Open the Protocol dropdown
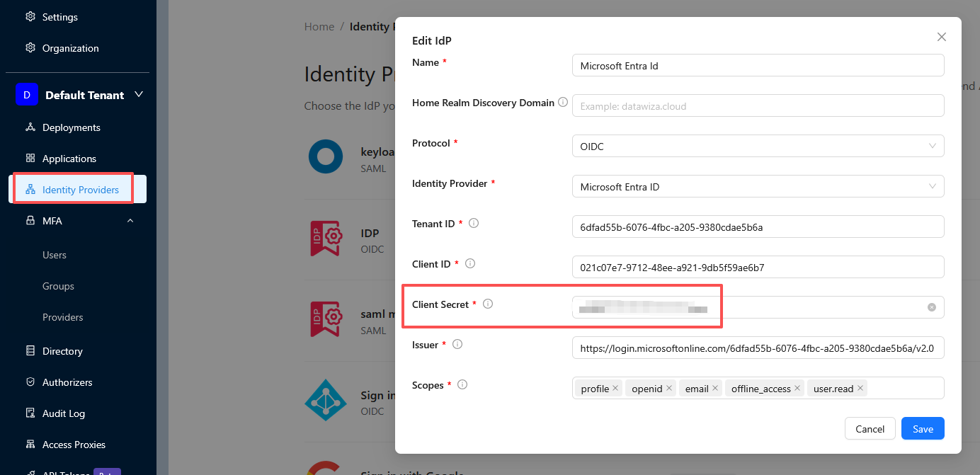This screenshot has height=475, width=980. (758, 147)
